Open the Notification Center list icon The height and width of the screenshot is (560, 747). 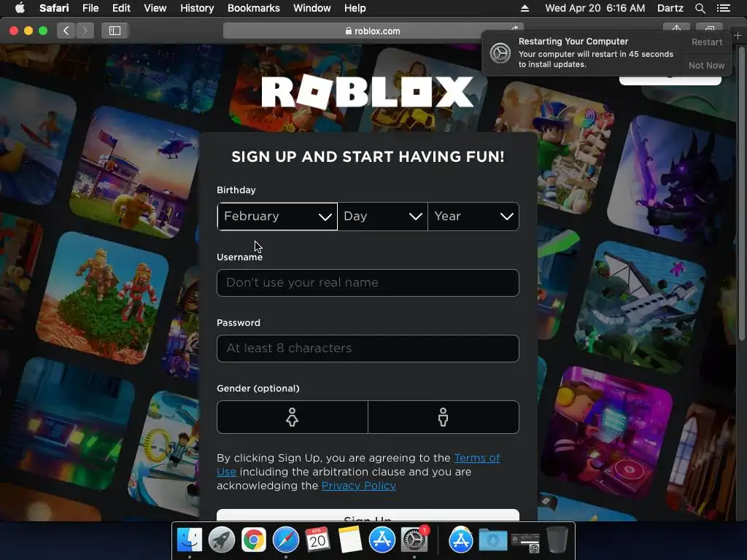click(x=723, y=8)
